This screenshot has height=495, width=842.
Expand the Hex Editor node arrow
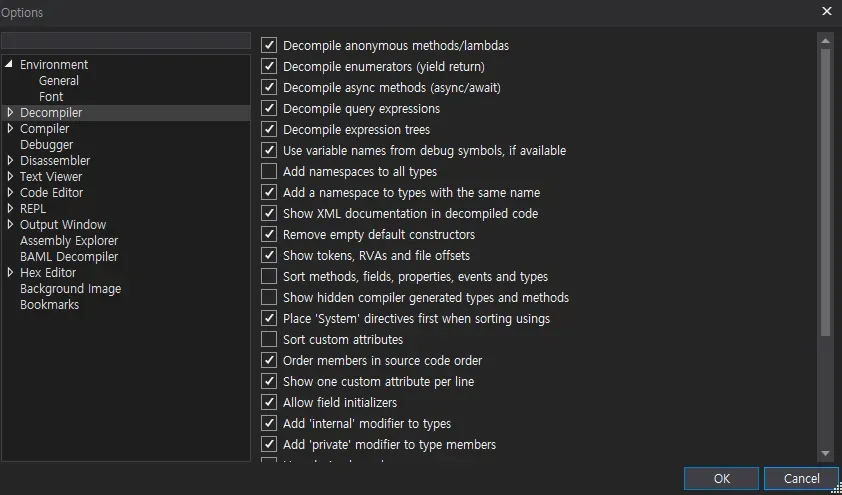10,273
